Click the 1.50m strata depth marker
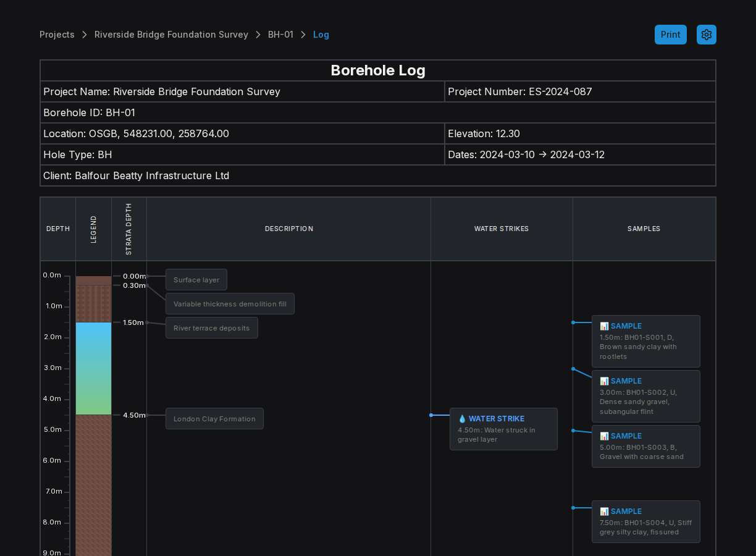The height and width of the screenshot is (556, 756). pos(133,322)
